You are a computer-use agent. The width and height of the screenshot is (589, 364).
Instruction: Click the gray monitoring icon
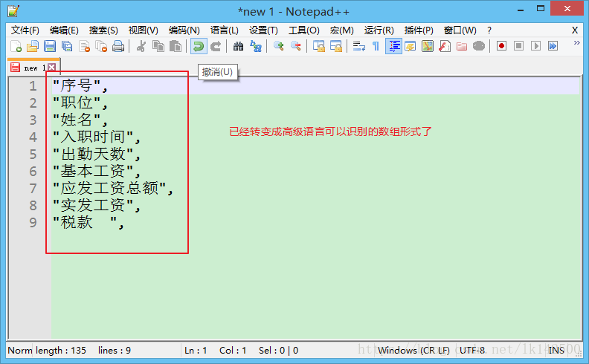(479, 46)
